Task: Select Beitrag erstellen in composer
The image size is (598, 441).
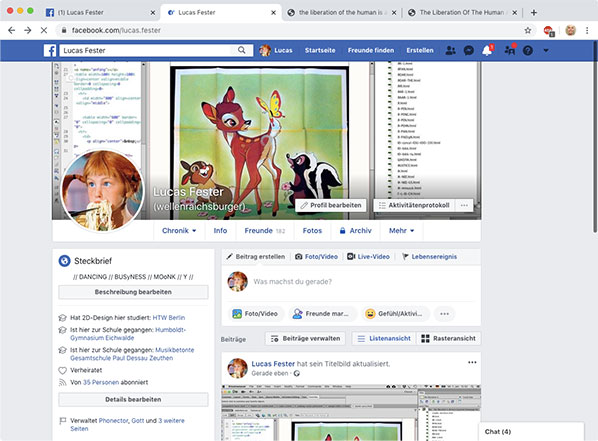Action: pos(256,257)
